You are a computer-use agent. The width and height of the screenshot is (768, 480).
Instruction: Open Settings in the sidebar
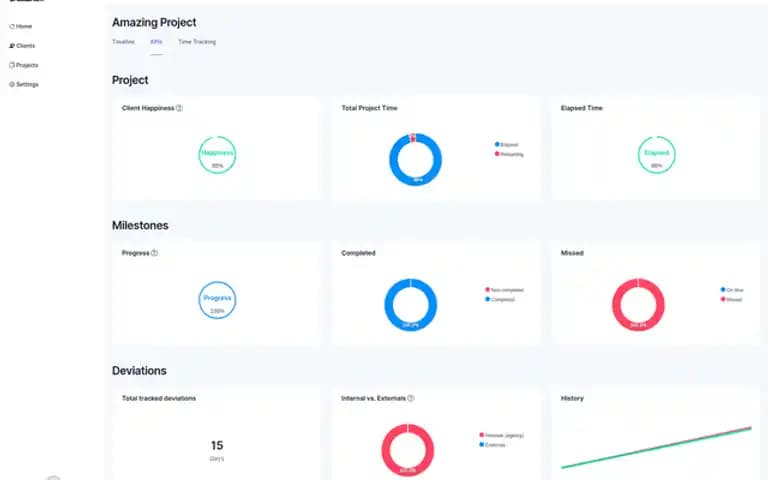click(x=24, y=84)
